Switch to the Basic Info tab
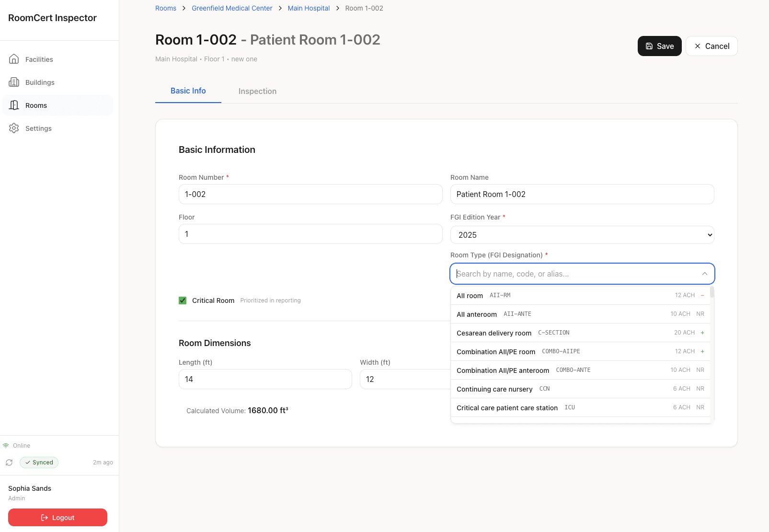 [x=188, y=91]
